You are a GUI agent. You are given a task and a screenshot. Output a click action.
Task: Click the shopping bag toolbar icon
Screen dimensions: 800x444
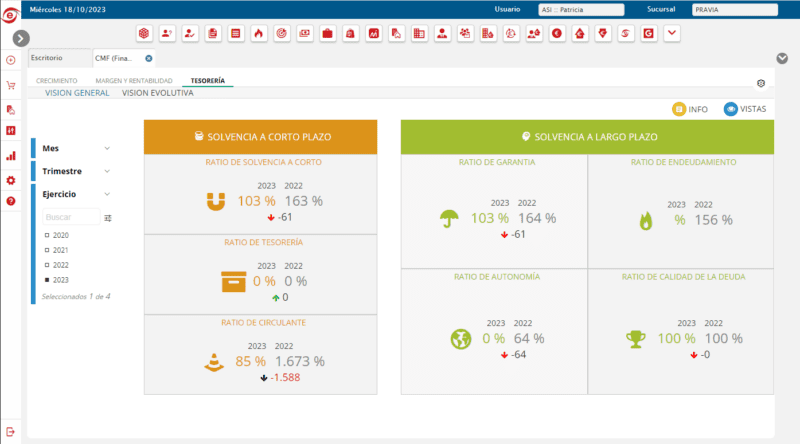(x=351, y=34)
